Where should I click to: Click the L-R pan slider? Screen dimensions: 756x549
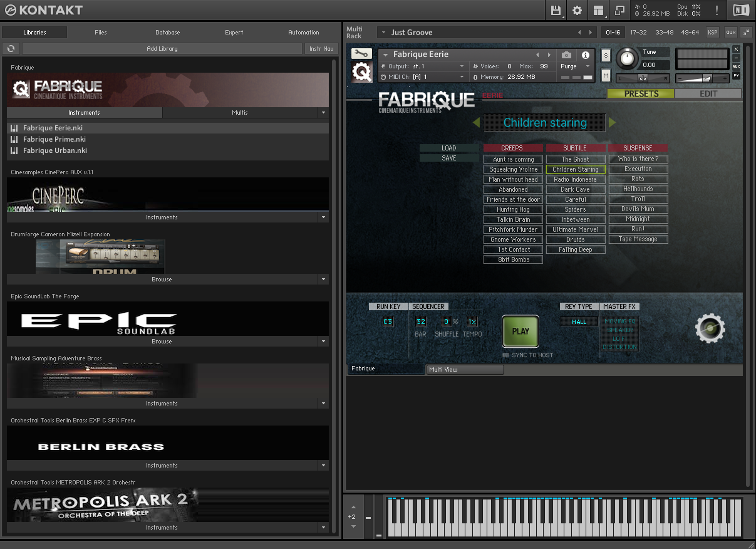[x=643, y=78]
